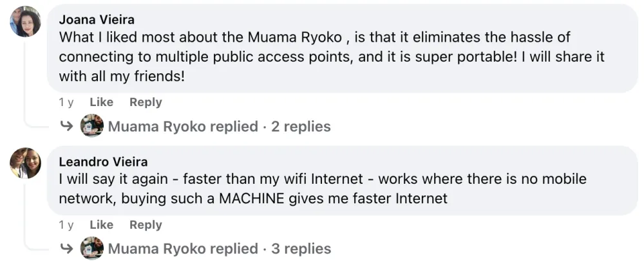The height and width of the screenshot is (261, 644).
Task: Click the timestamp on Leandro Vieira's comment
Action: (66, 225)
